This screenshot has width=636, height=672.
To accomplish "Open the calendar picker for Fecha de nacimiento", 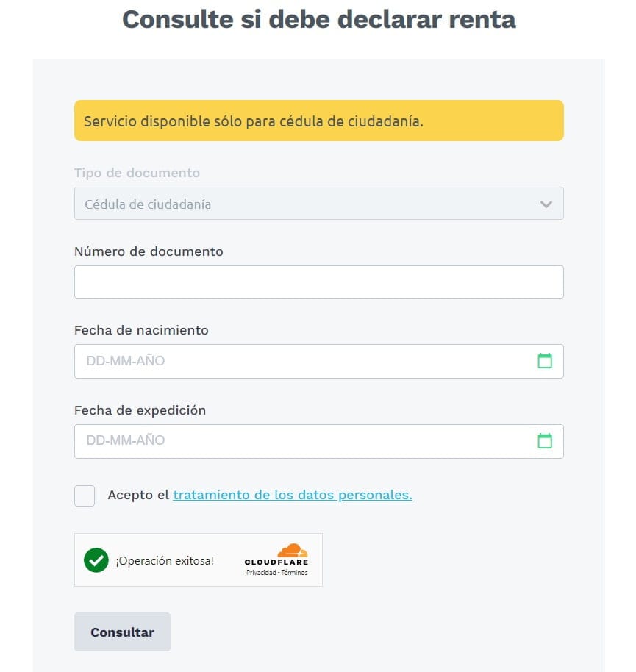I will click(545, 361).
